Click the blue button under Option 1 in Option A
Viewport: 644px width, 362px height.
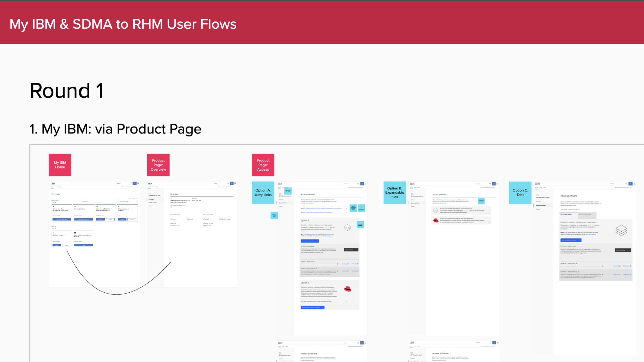(310, 241)
